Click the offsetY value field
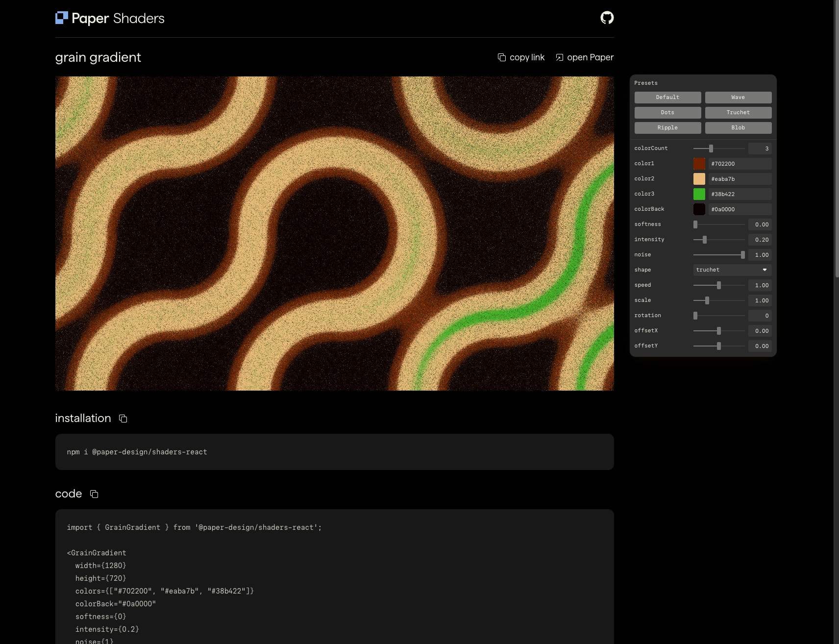This screenshot has width=839, height=644. pos(760,346)
